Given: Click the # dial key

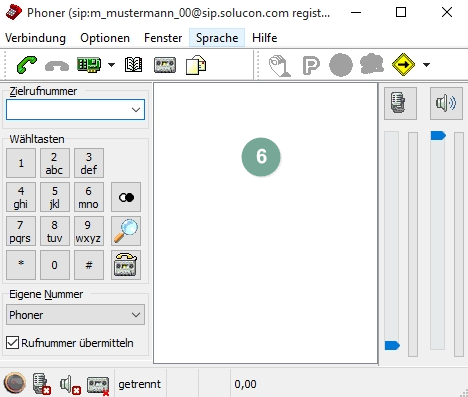Looking at the screenshot, I should pos(89,265).
